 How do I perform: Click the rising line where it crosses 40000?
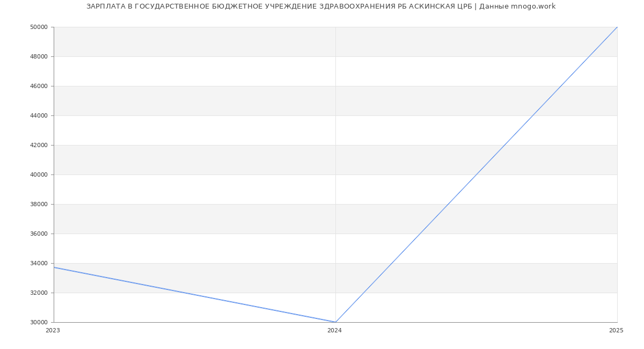[477, 174]
